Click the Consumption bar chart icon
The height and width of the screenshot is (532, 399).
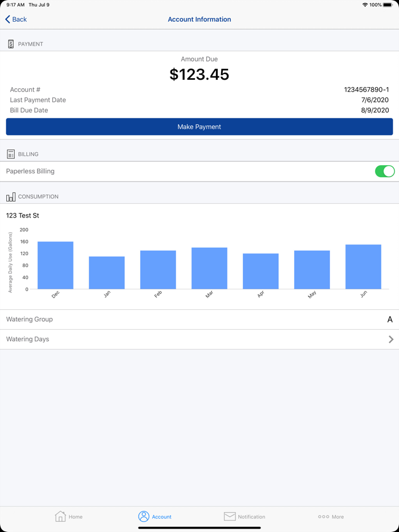(11, 197)
